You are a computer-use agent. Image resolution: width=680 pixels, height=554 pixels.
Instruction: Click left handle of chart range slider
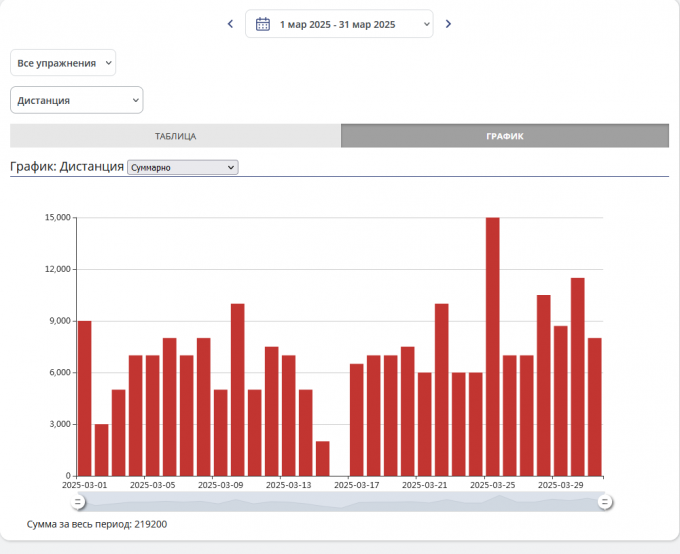(79, 502)
